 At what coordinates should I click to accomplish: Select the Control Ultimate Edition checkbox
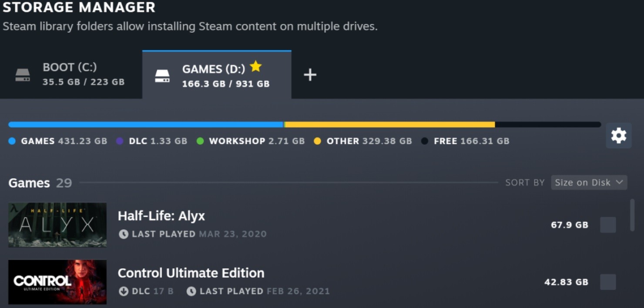click(608, 282)
